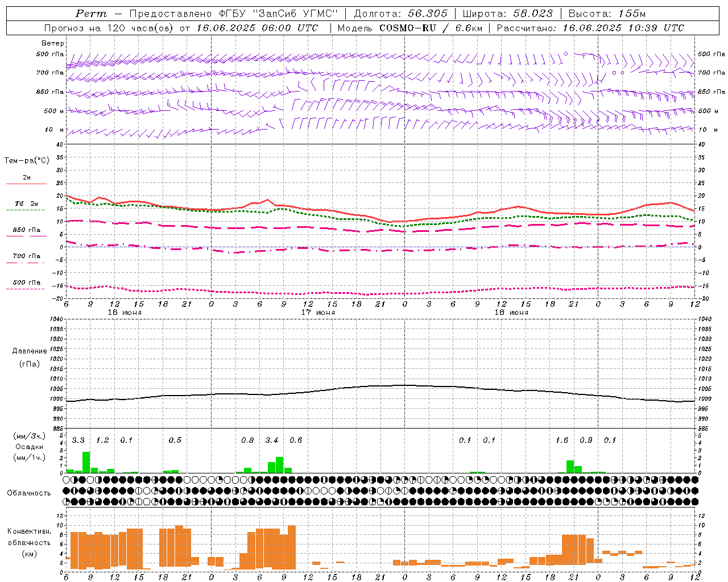Click the '850 гПа' temperature legend line
Screen dimensions: 728x582
(26, 236)
